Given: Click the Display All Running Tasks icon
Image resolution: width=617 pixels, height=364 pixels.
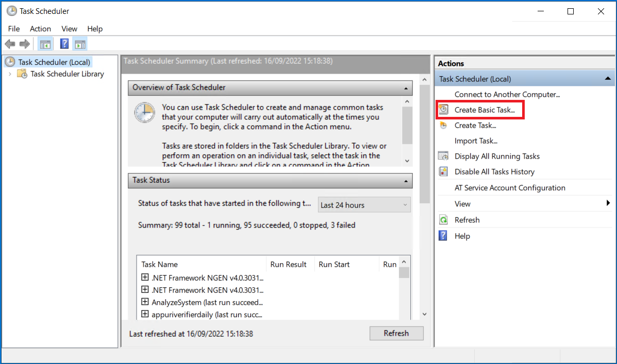Looking at the screenshot, I should [x=443, y=156].
